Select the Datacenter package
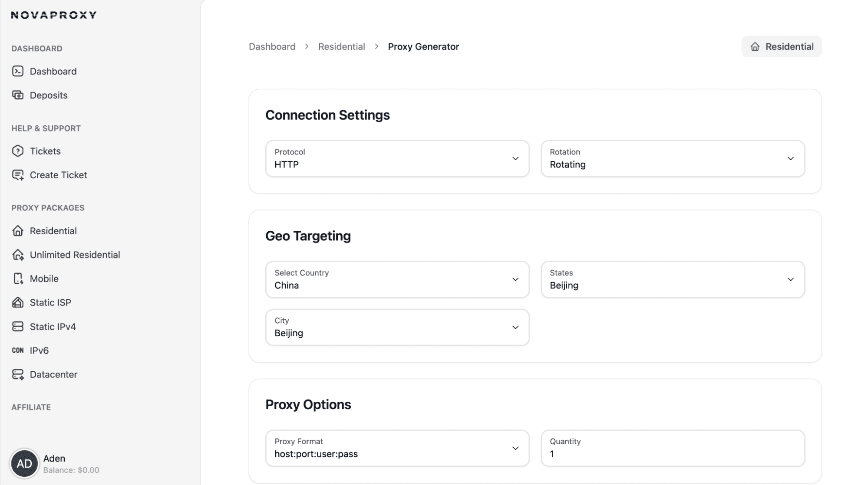Screen dimensions: 868x485 click(53, 374)
